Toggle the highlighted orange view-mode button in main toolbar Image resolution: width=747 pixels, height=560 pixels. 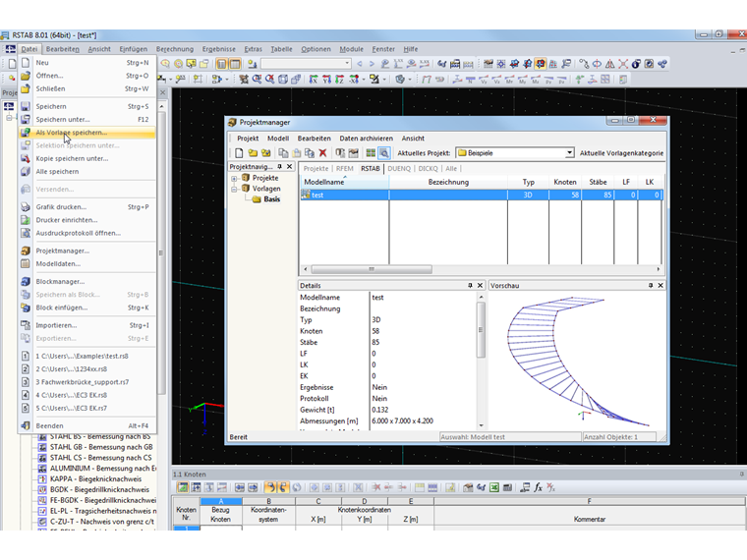coord(541,63)
